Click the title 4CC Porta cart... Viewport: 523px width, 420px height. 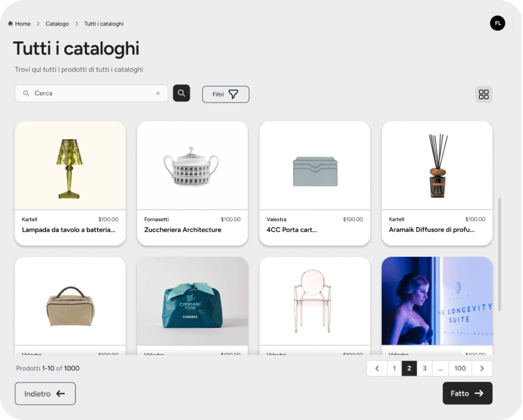click(292, 230)
